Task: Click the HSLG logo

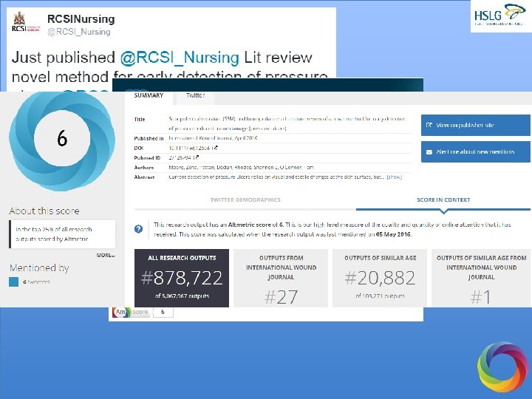Action: 501,16
